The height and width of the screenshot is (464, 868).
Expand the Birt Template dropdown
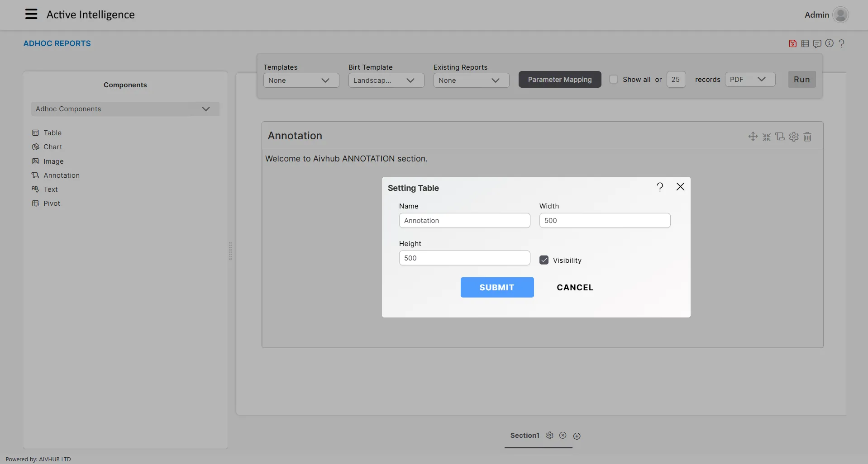coord(386,80)
